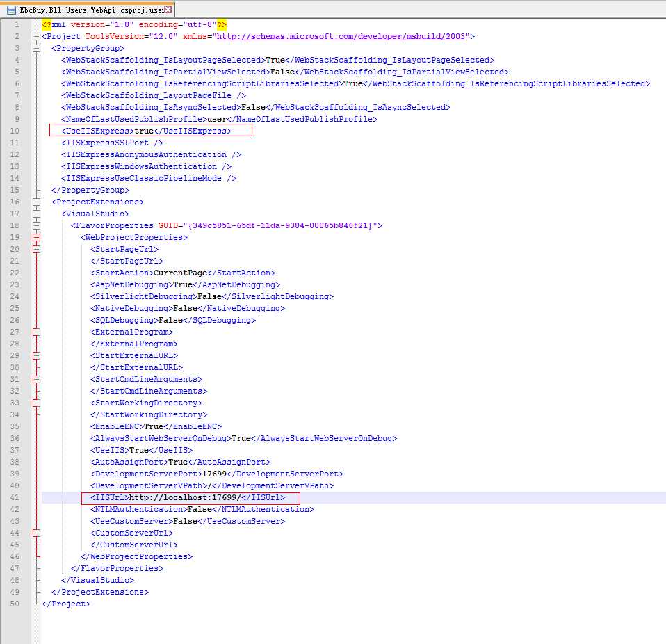Click the IISExpressAnonymousAuthentication tag
The height and width of the screenshot is (644, 666).
[x=152, y=154]
